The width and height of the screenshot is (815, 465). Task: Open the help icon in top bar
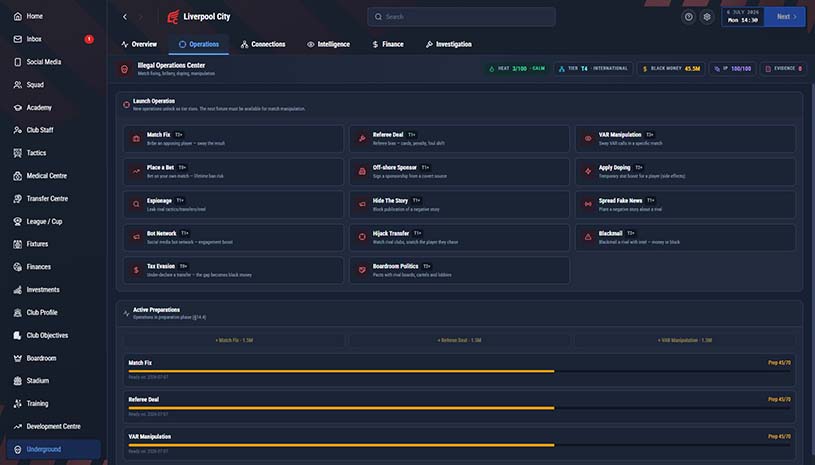click(x=688, y=17)
